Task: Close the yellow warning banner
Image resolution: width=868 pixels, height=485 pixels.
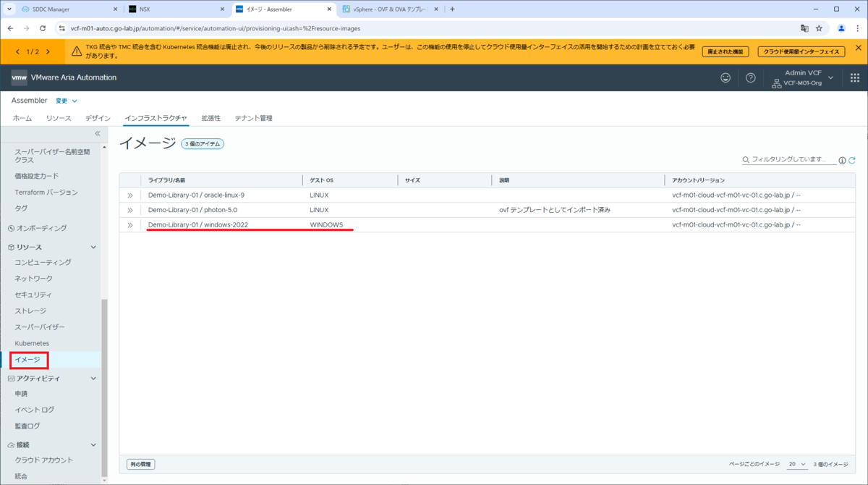Action: [858, 48]
